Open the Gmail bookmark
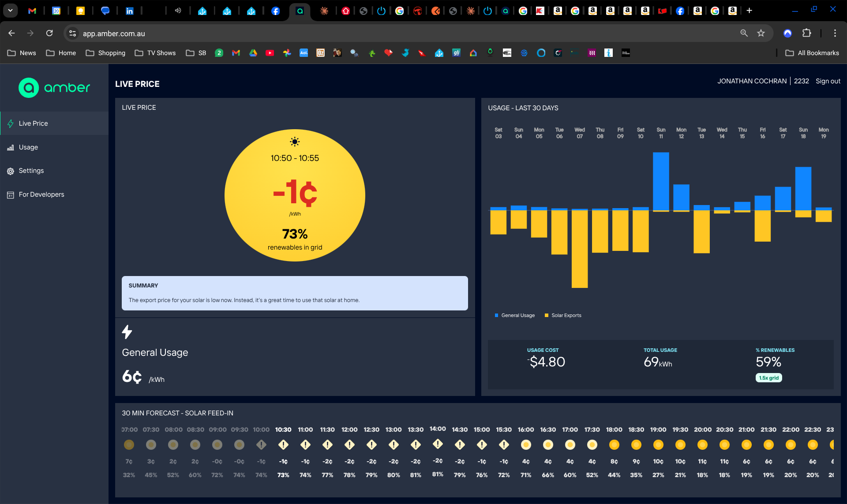Image resolution: width=847 pixels, height=504 pixels. point(236,53)
